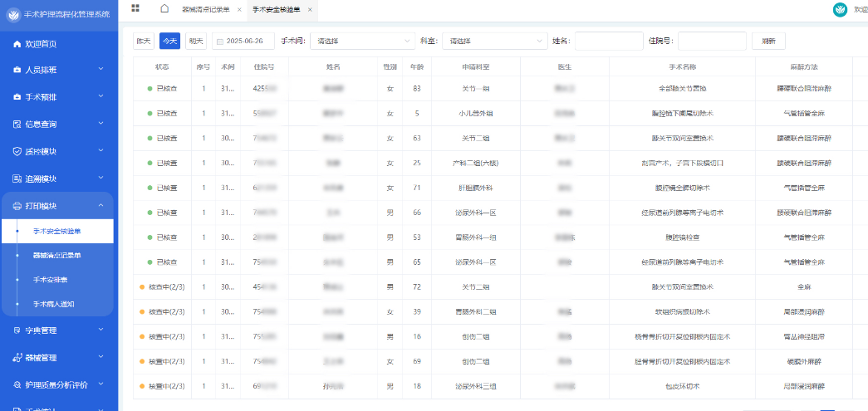
Task: Click the system logo beside 手术护理流程化管理系统
Action: (12, 14)
